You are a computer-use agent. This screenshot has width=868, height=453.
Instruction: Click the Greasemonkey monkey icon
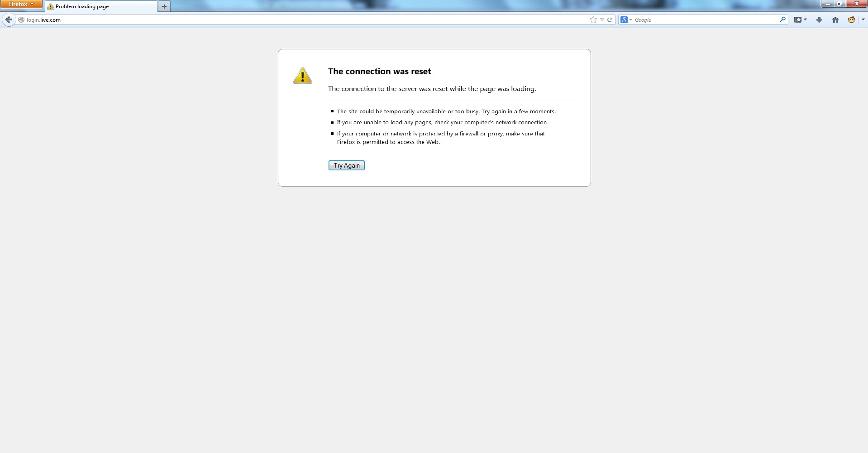coord(851,19)
